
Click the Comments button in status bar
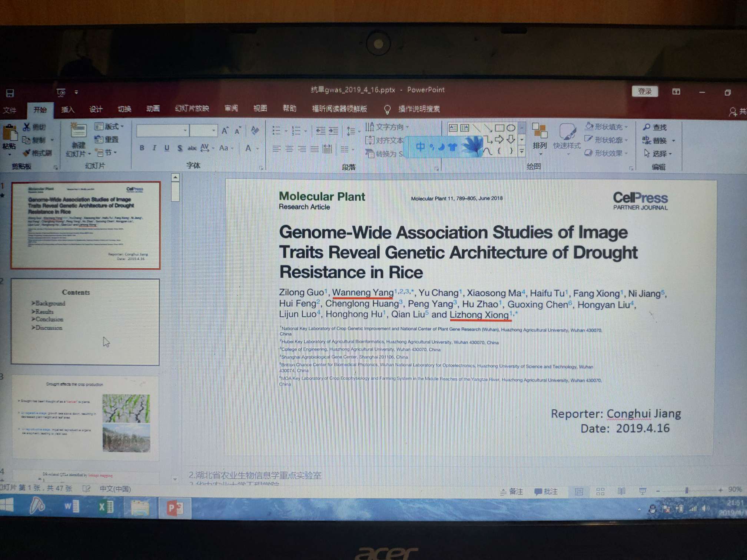546,491
